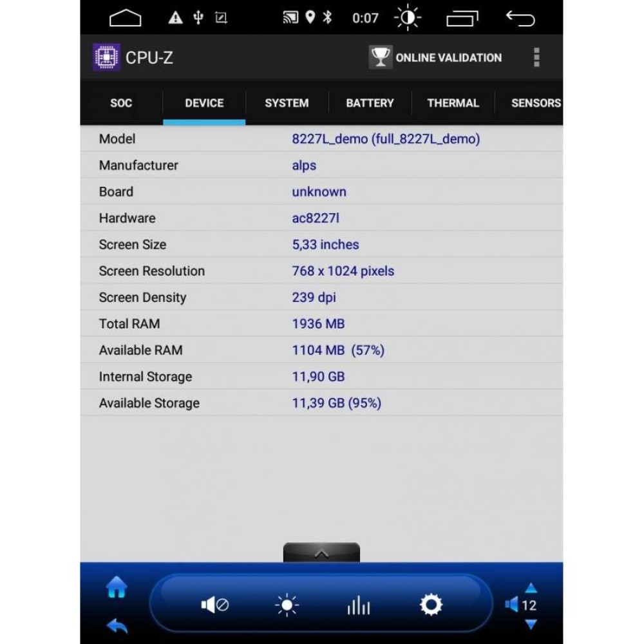The height and width of the screenshot is (644, 644).
Task: Tap Total RAM value 1936 MB
Action: (318, 324)
